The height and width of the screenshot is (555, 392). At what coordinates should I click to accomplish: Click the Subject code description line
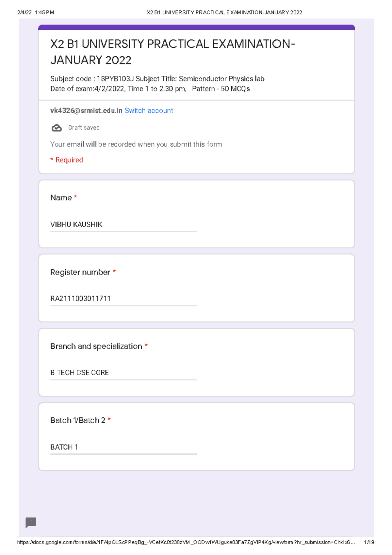click(157, 79)
